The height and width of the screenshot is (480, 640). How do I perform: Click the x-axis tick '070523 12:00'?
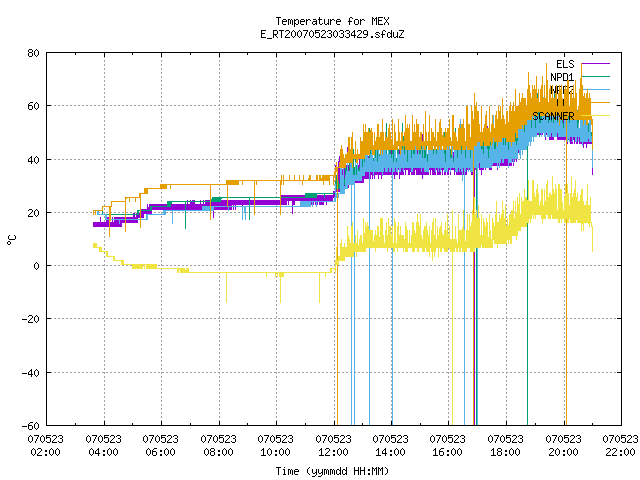coord(333,445)
